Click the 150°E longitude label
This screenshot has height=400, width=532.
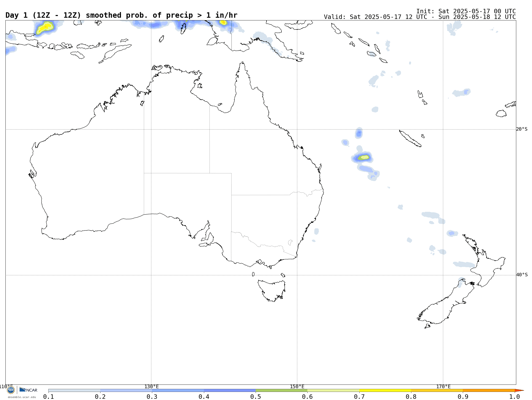(297, 387)
